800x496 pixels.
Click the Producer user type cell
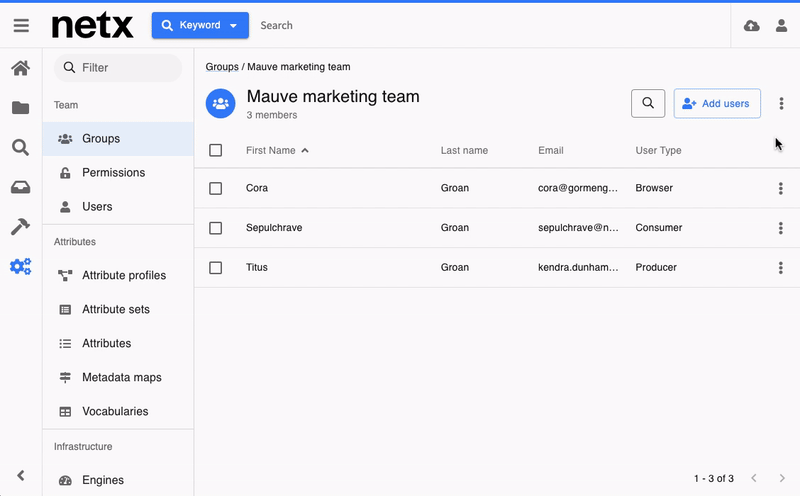point(656,267)
